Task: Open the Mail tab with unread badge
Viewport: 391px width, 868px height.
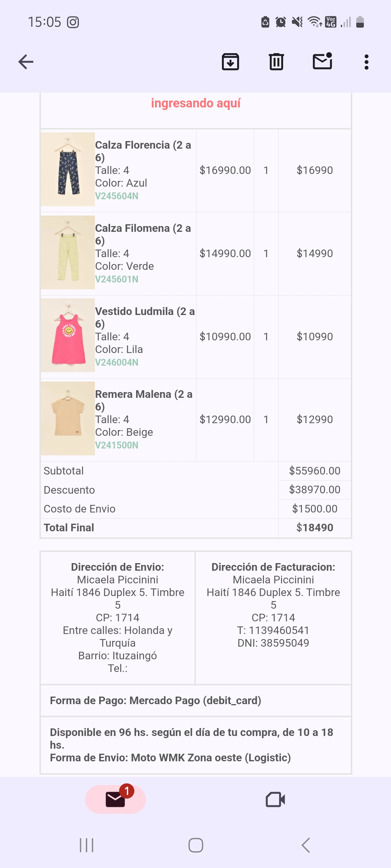Action: coord(115,799)
